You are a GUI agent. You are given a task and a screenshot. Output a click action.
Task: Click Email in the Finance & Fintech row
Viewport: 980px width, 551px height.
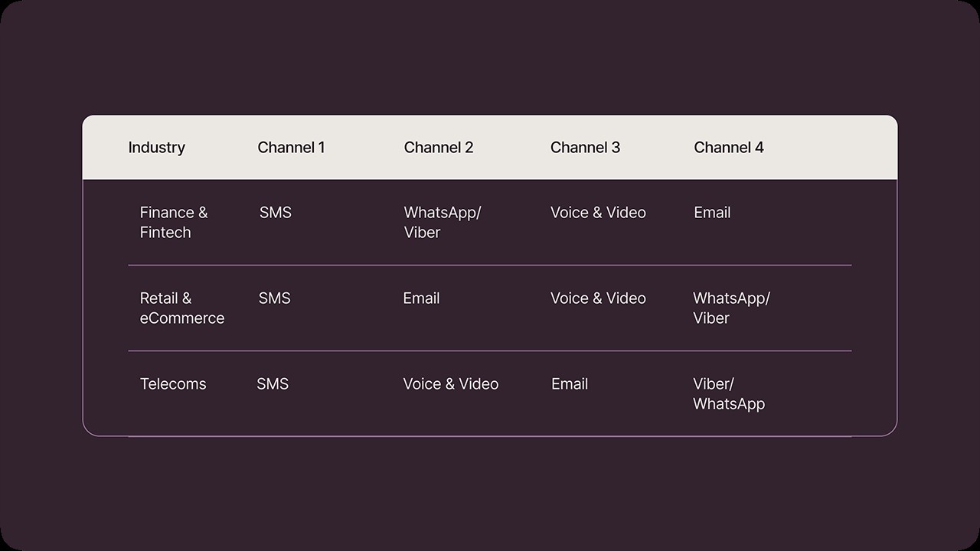click(712, 213)
